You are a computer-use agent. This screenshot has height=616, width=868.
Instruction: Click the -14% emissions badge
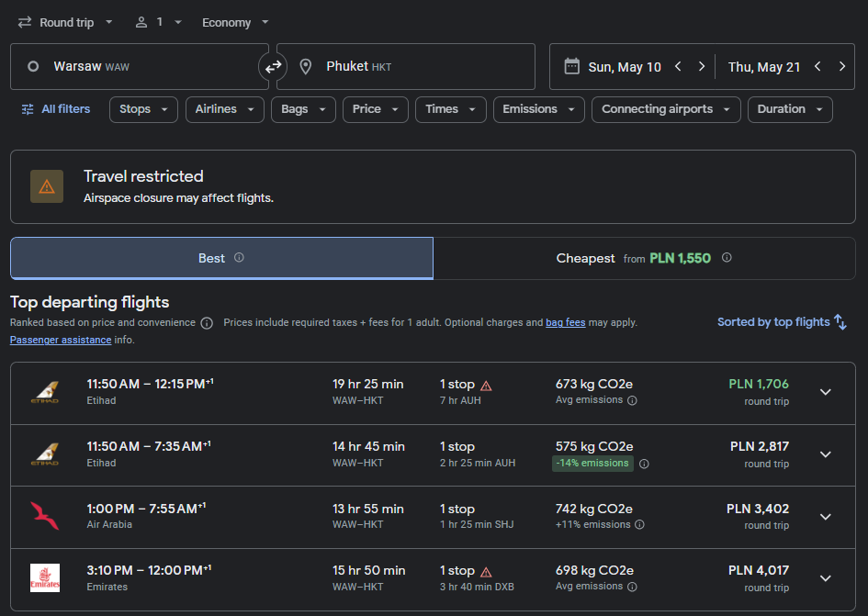(592, 464)
